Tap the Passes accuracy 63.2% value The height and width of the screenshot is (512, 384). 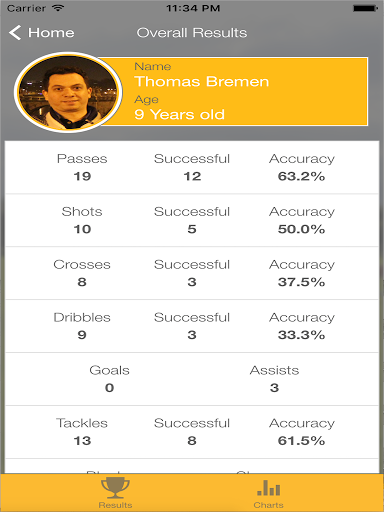(301, 176)
